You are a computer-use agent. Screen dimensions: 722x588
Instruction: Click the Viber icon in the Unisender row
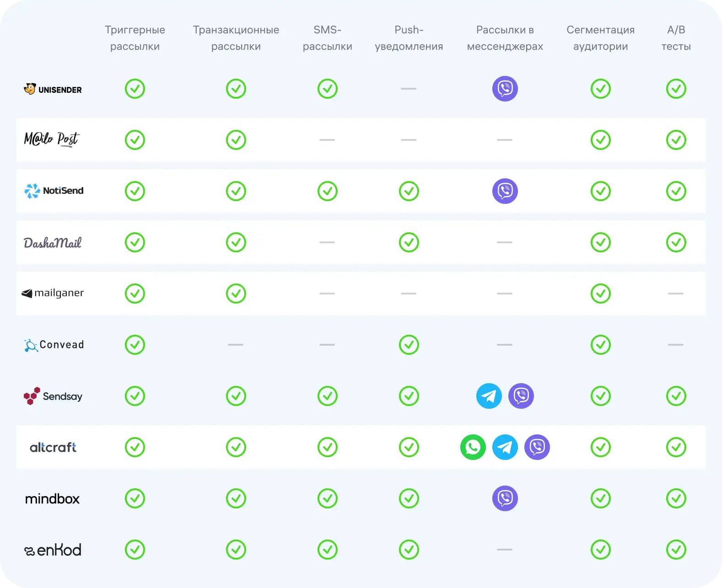pos(505,89)
